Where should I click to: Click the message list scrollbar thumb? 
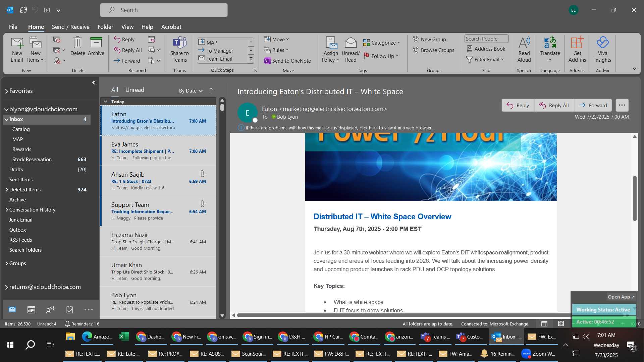pos(222,107)
